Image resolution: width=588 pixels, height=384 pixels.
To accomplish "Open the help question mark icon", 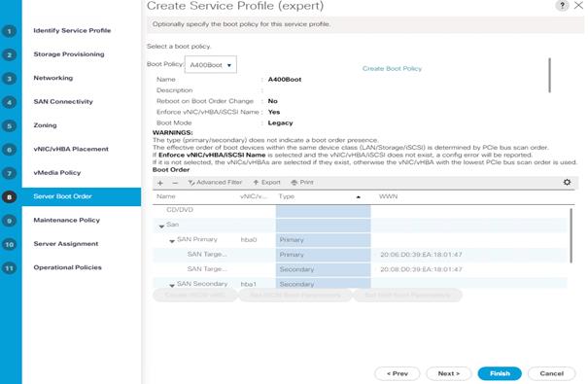I will click(x=562, y=6).
